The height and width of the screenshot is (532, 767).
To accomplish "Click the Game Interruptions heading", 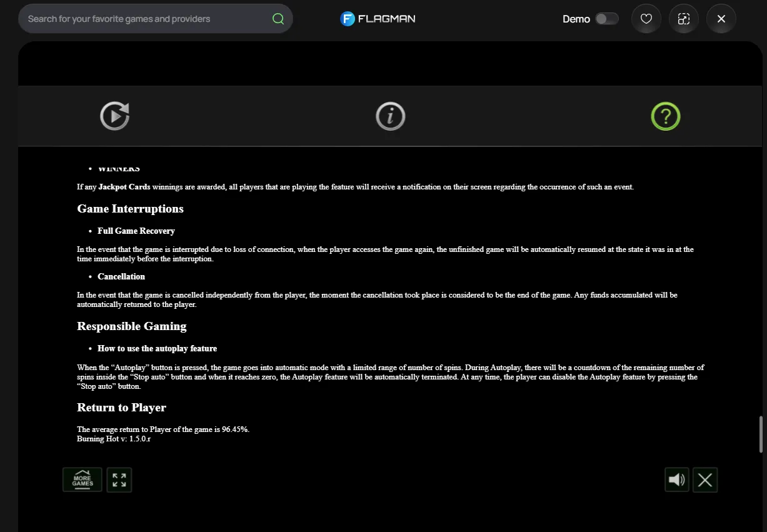I will (130, 209).
